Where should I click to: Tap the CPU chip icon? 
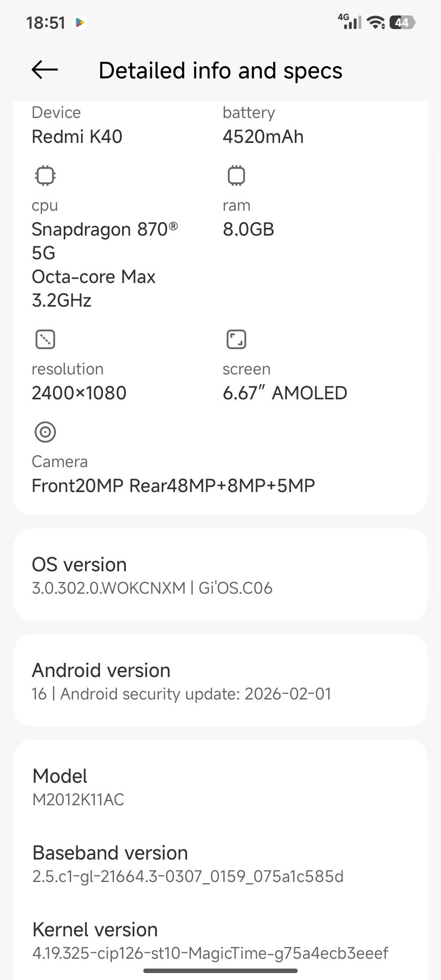pos(45,176)
